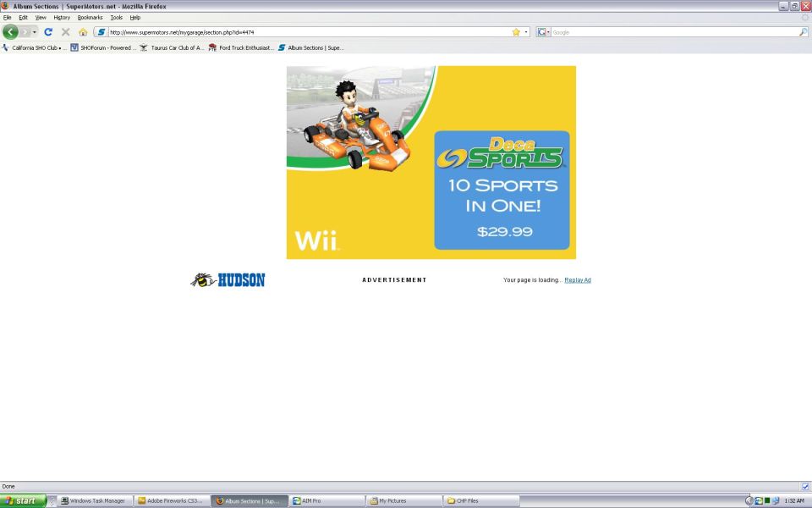The width and height of the screenshot is (812, 508).
Task: Switch to CHP Files taskbar item
Action: (481, 500)
